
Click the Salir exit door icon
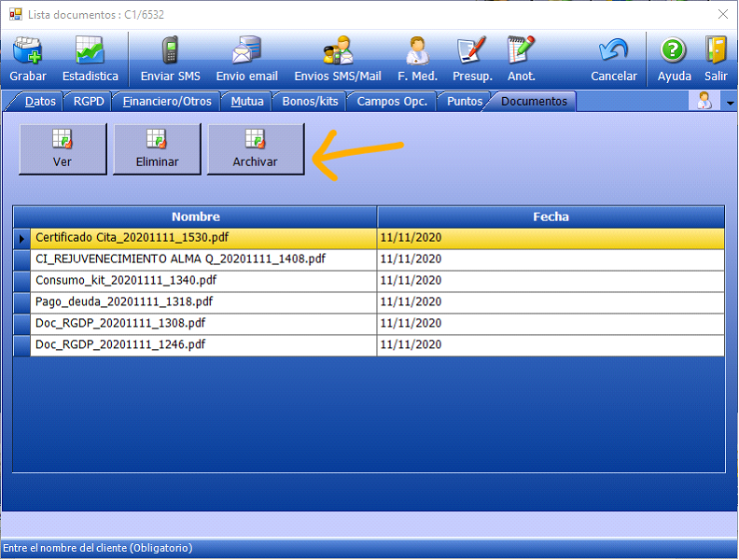716,51
